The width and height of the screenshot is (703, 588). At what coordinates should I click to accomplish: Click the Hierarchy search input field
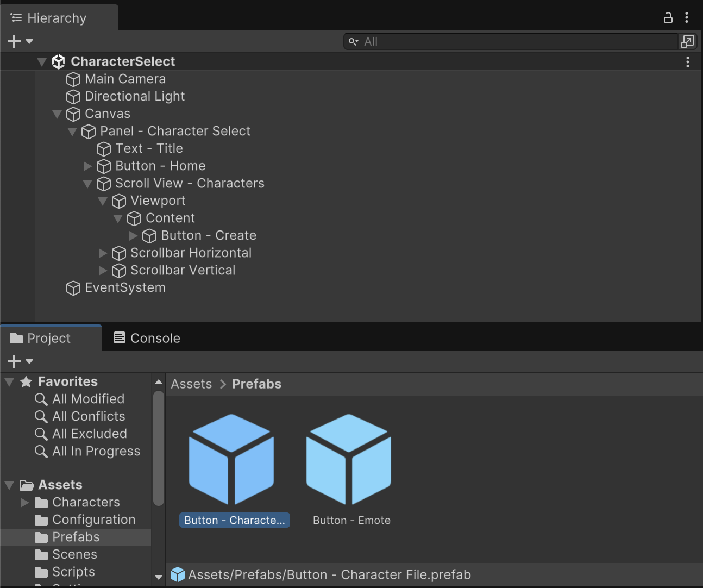[x=516, y=42]
